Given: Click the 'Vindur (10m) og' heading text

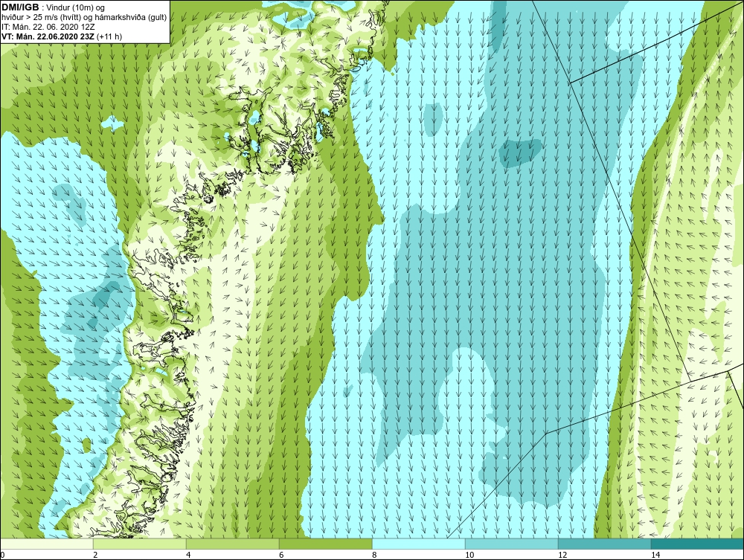Looking at the screenshot, I should click(x=77, y=7).
